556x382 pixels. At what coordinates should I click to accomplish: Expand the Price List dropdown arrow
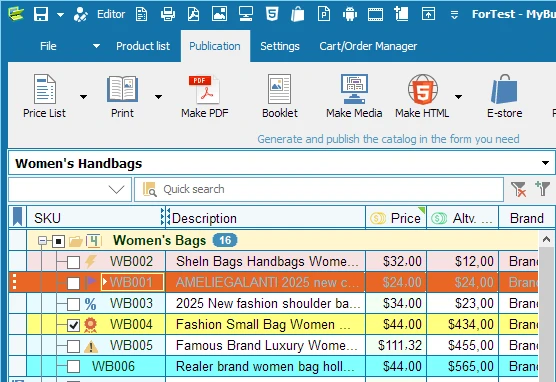83,96
